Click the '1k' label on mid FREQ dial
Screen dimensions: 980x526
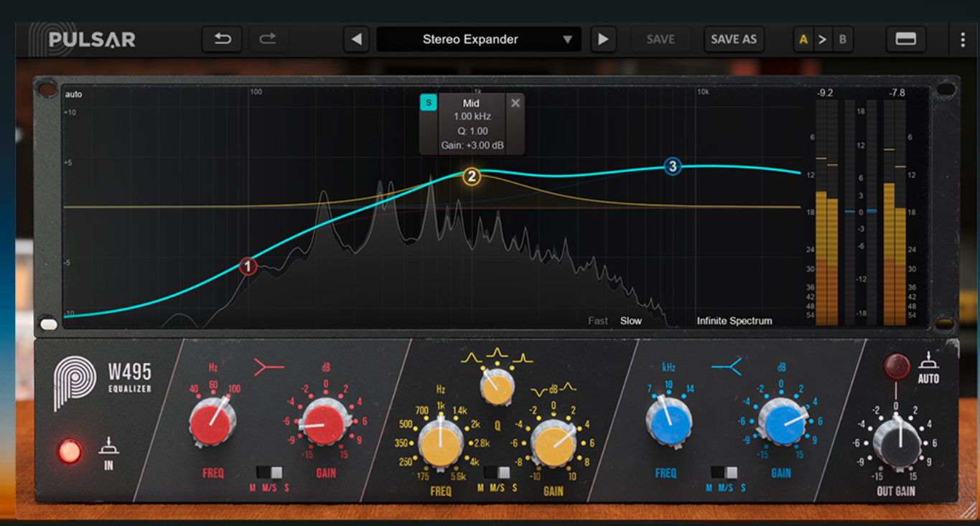coord(441,405)
